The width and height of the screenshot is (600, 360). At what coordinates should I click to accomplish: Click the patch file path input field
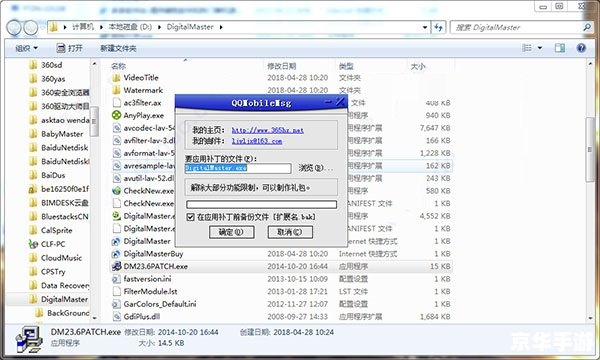238,168
